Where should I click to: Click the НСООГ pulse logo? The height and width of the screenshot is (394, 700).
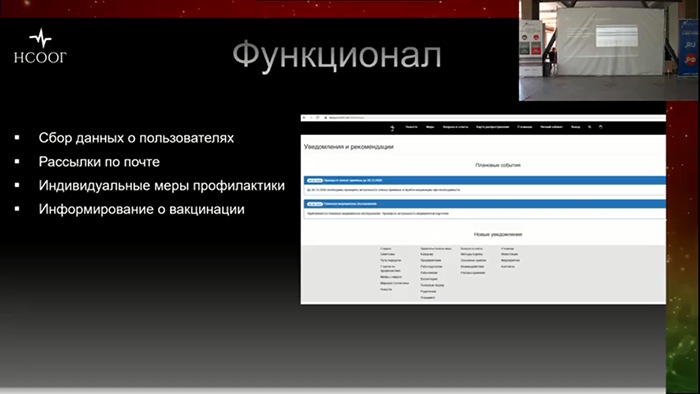40,46
